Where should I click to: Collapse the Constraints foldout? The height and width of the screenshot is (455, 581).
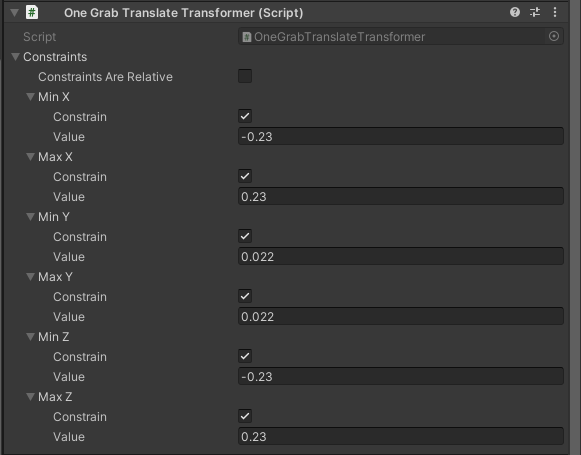coord(15,57)
